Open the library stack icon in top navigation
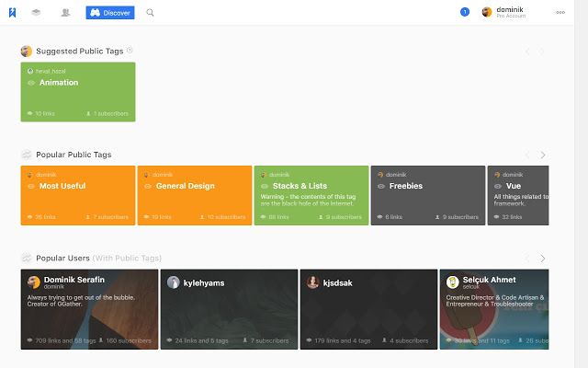Viewport: 588px width, 368px height. (x=36, y=12)
